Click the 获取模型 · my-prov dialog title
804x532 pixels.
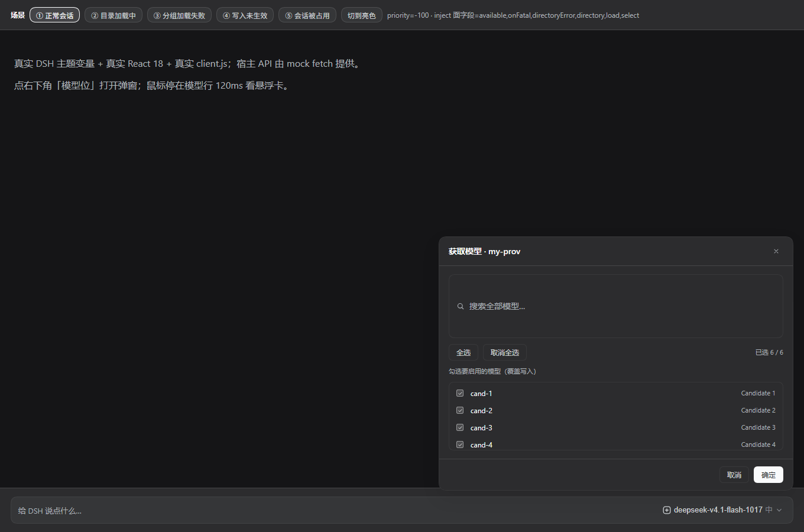coord(485,251)
